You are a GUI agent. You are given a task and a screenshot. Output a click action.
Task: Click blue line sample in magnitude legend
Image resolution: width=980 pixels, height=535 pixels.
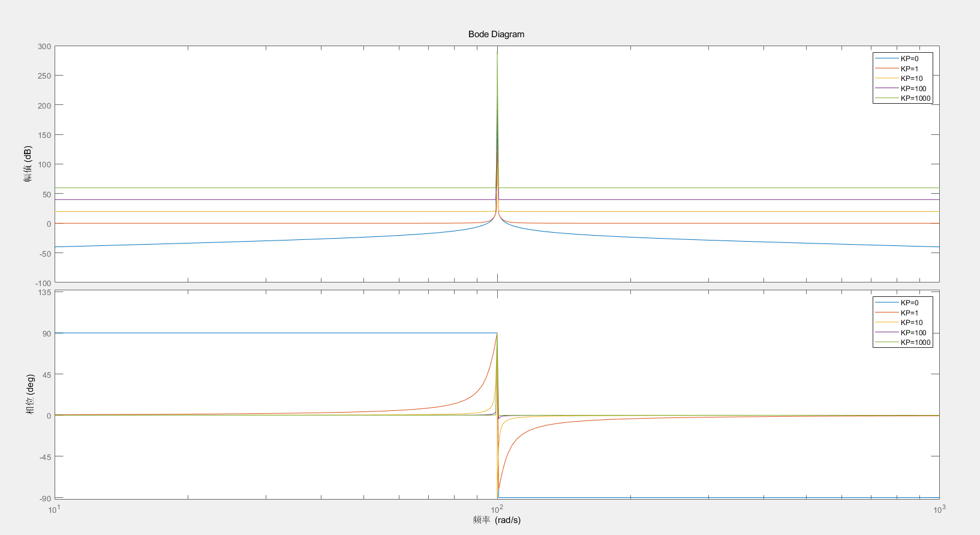[886, 59]
